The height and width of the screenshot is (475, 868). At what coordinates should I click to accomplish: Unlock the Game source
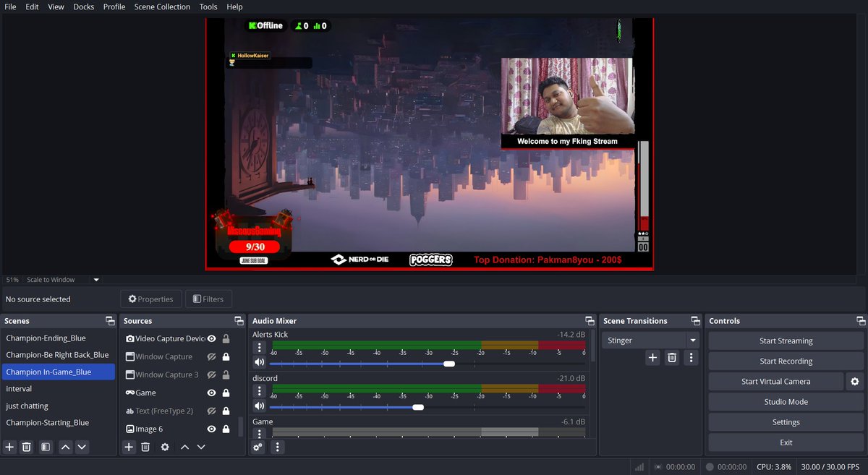pyautogui.click(x=226, y=393)
